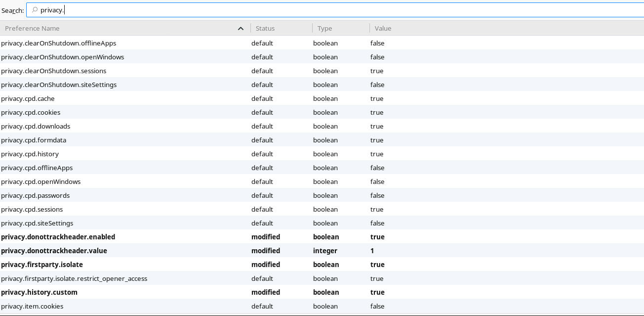Select privacy.cpd.cookies preference
644x316 pixels.
pos(31,112)
